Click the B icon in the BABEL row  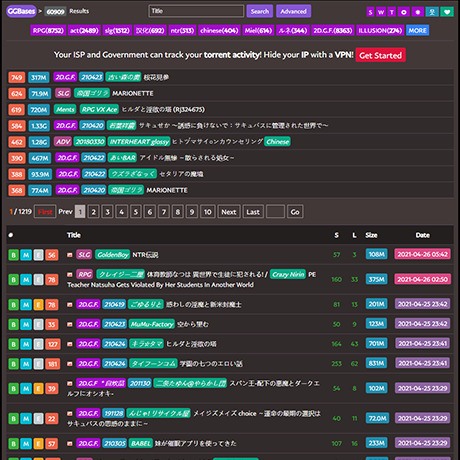coord(13,444)
